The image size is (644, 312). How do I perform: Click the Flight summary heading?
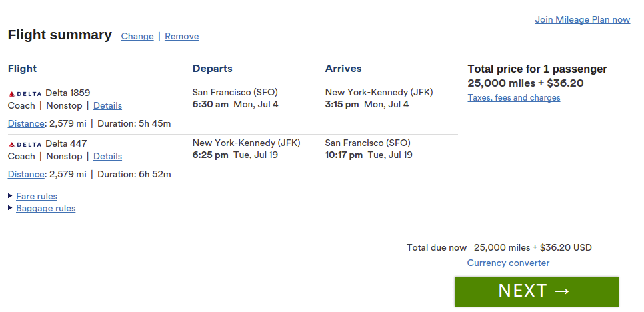[x=59, y=35]
